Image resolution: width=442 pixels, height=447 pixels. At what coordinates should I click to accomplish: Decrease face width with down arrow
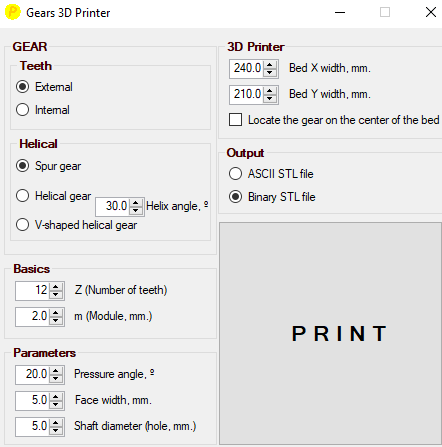[x=56, y=404]
